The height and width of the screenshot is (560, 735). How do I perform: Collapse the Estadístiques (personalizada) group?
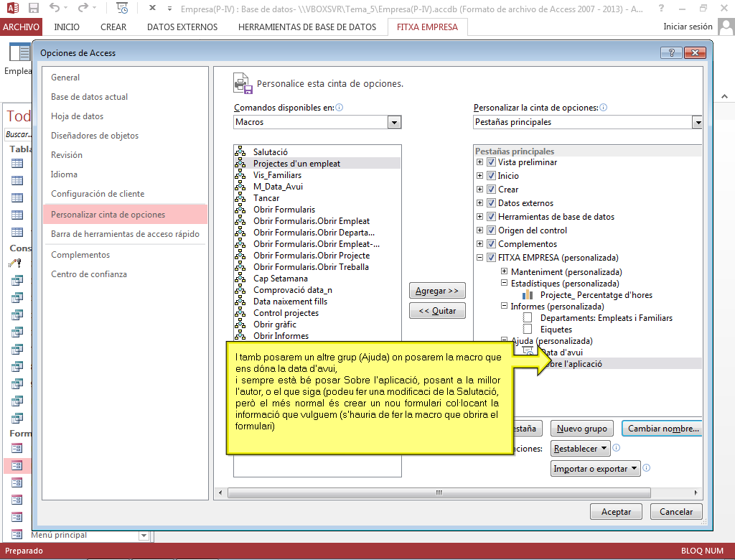505,283
